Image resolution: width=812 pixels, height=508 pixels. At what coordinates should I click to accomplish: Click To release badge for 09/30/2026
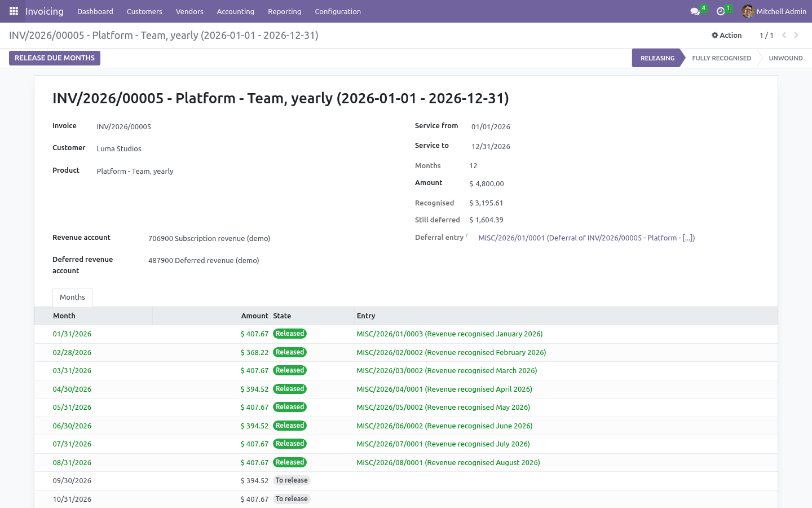pos(292,480)
